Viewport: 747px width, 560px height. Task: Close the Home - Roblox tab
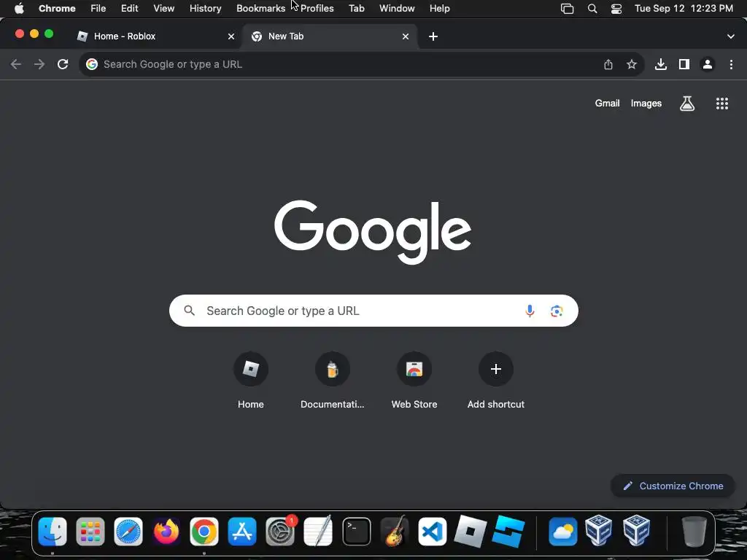(231, 36)
